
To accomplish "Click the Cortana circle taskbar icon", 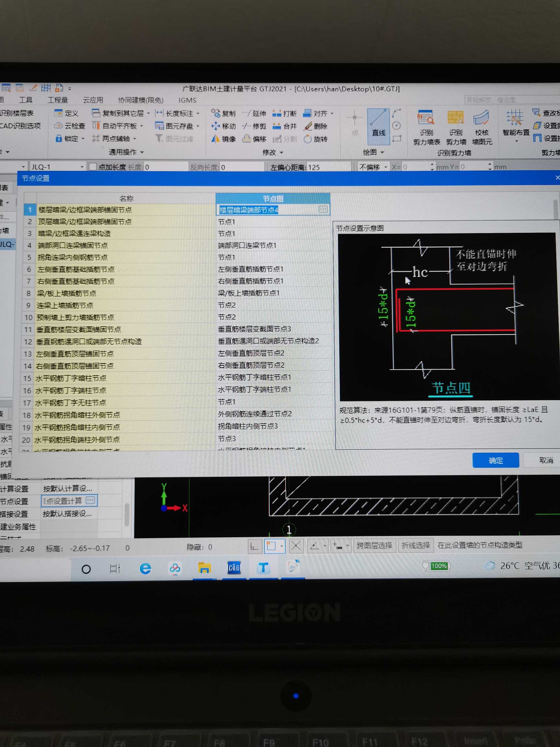I will (x=86, y=569).
